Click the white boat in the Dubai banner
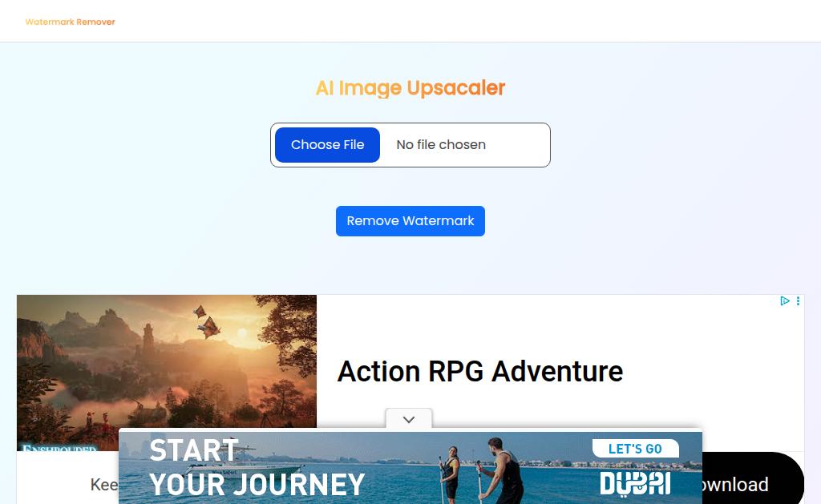821x504 pixels. tap(246, 462)
